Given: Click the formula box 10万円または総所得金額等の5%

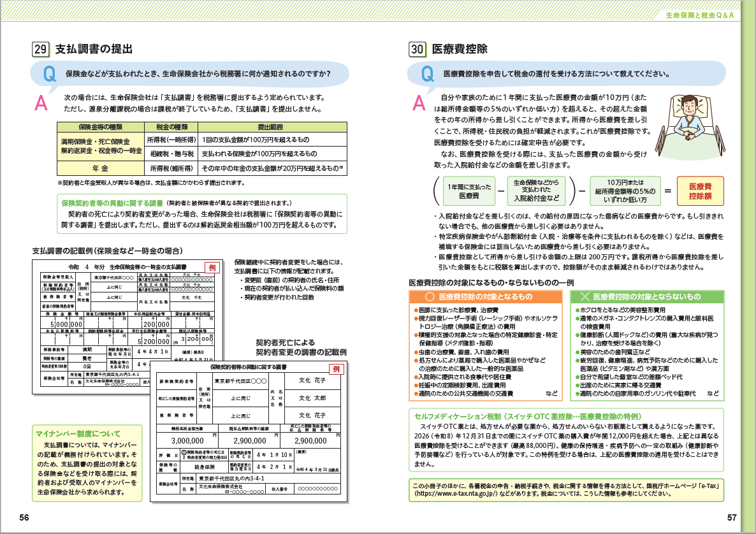Looking at the screenshot, I should (625, 191).
